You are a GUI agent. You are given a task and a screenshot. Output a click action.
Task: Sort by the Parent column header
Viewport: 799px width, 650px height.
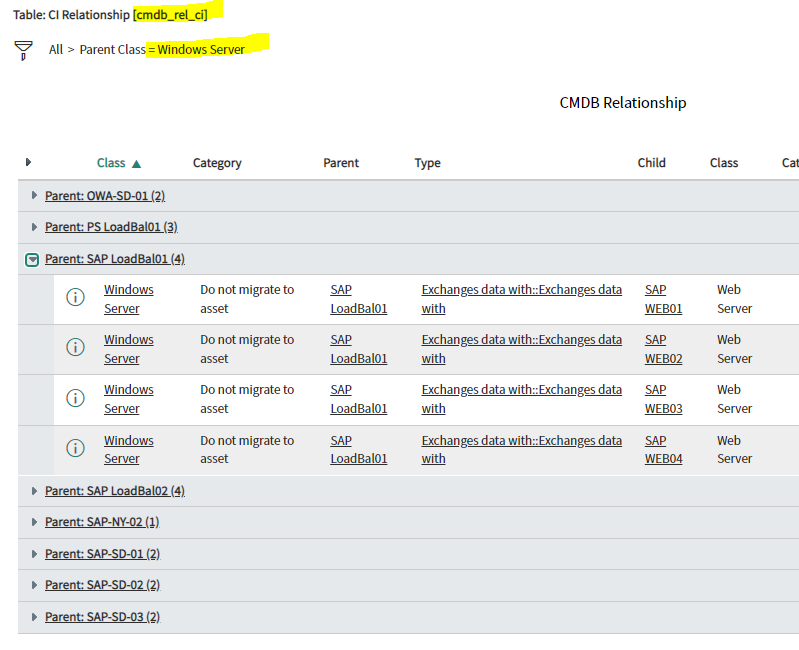[341, 163]
